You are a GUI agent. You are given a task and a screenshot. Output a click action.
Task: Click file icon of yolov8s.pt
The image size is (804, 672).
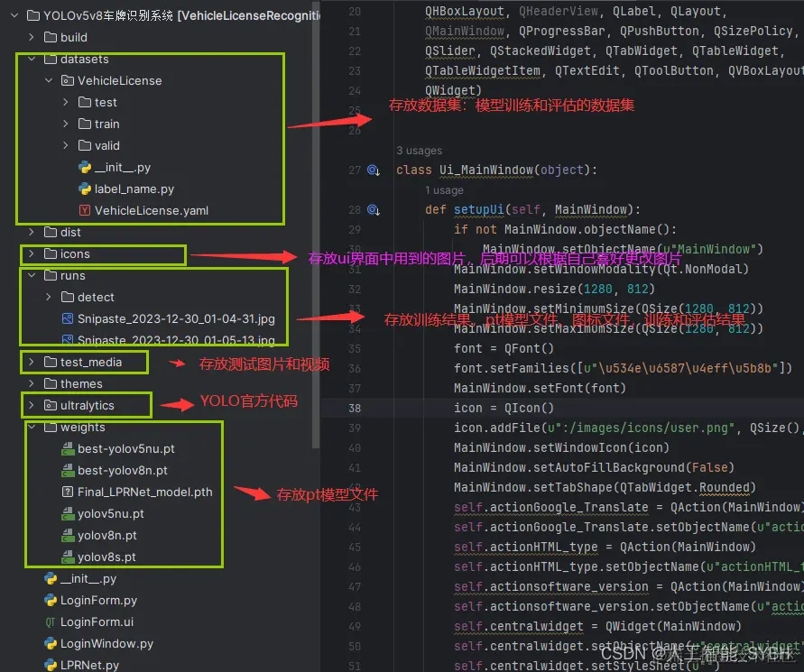click(x=68, y=557)
